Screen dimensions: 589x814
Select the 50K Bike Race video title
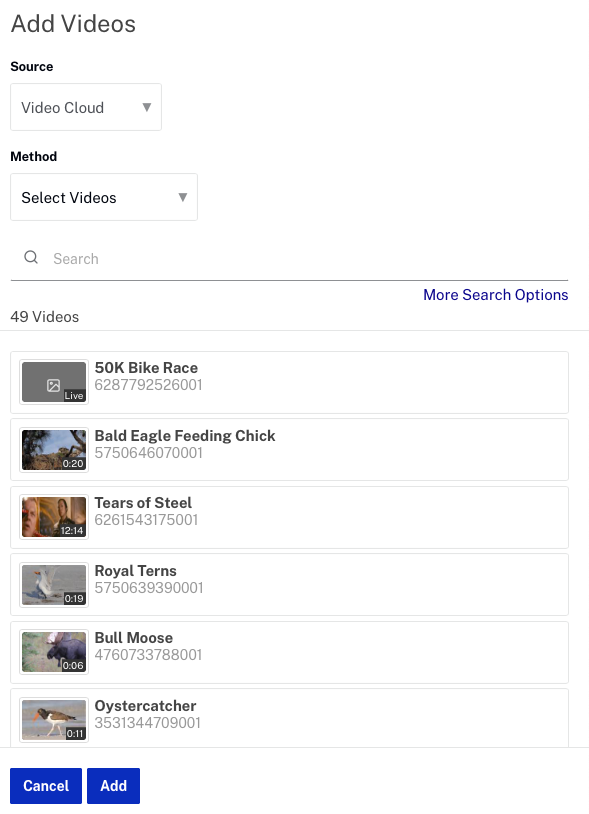(146, 368)
